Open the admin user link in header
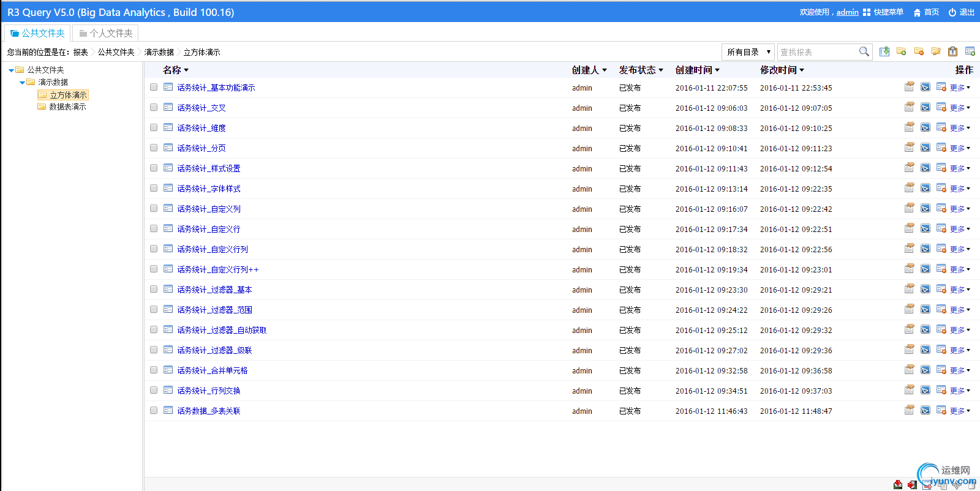Screen dimensions: 980x491 848,12
